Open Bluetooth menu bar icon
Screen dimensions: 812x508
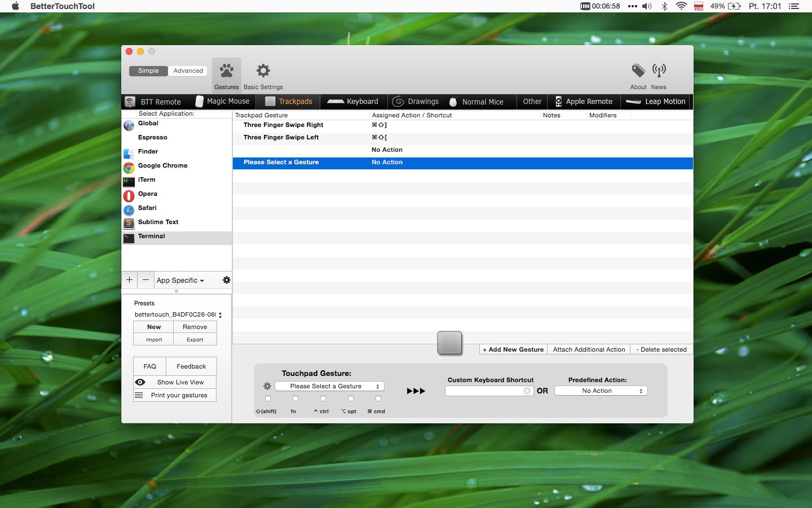pos(664,6)
